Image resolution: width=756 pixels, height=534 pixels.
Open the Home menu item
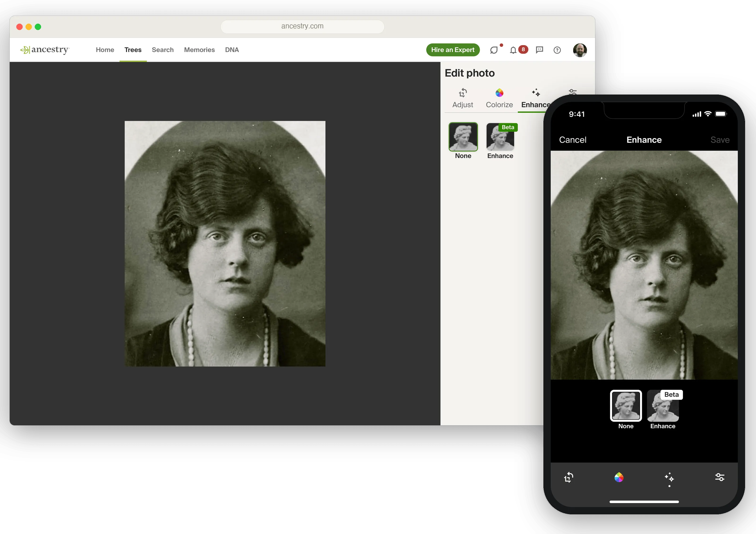[x=105, y=50]
